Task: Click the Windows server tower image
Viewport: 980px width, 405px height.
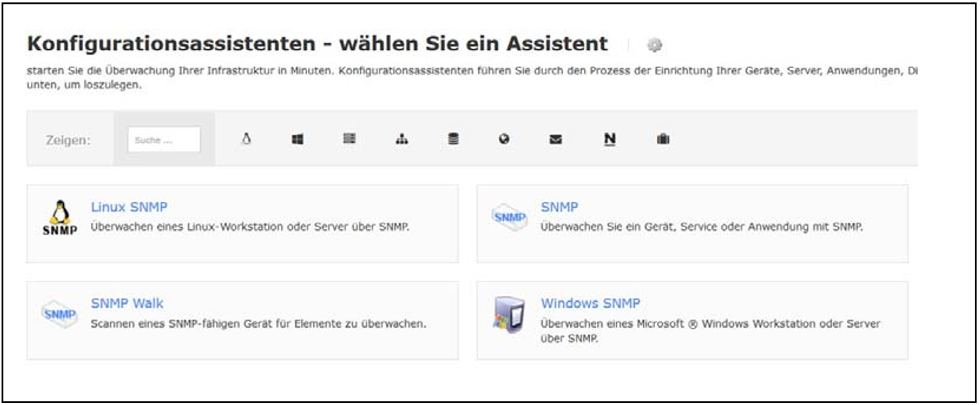Action: tap(509, 314)
